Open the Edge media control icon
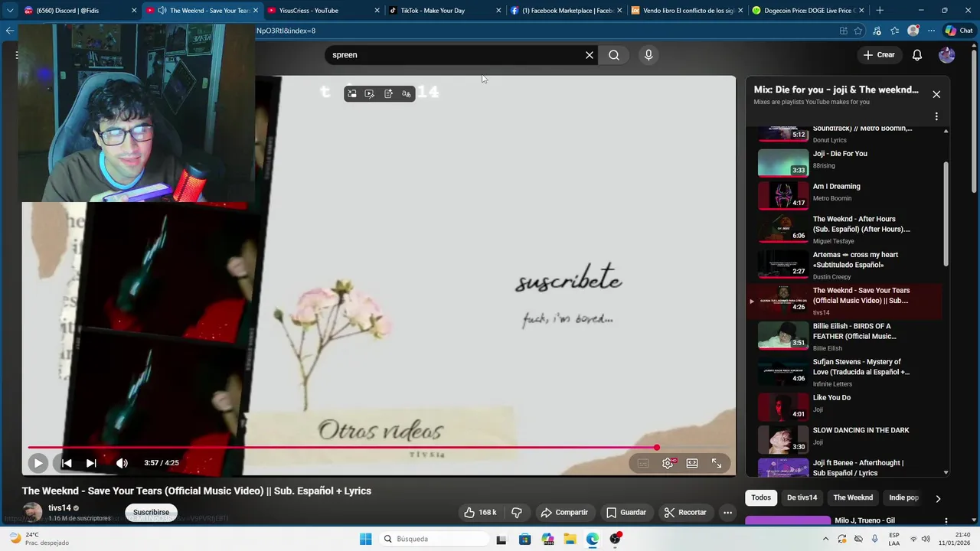This screenshot has width=980, height=551. (877, 31)
